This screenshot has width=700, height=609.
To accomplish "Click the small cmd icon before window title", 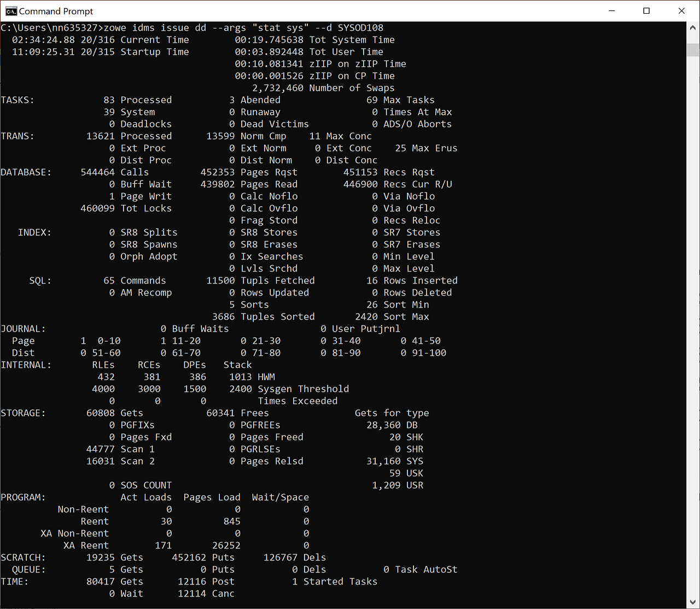I will point(11,10).
